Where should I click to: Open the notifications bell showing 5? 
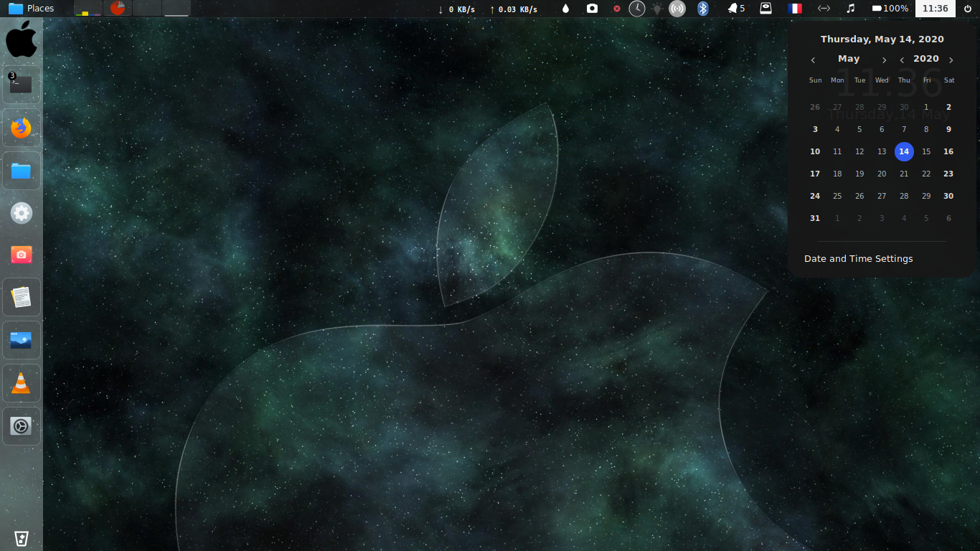coord(737,9)
